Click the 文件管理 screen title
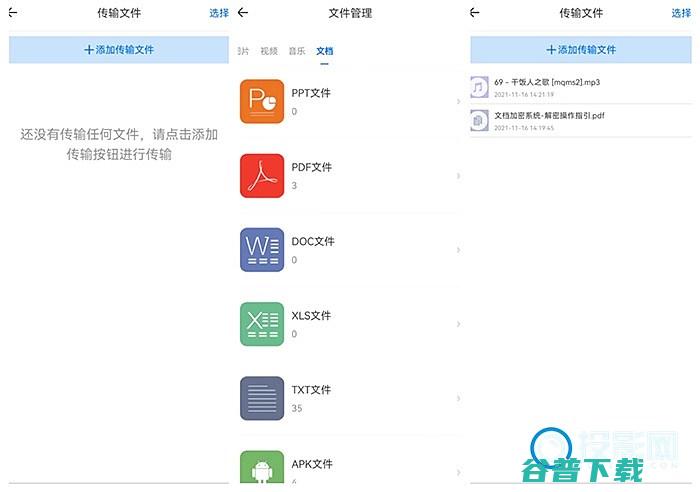Screen dimensions: 700x492 (x=350, y=13)
